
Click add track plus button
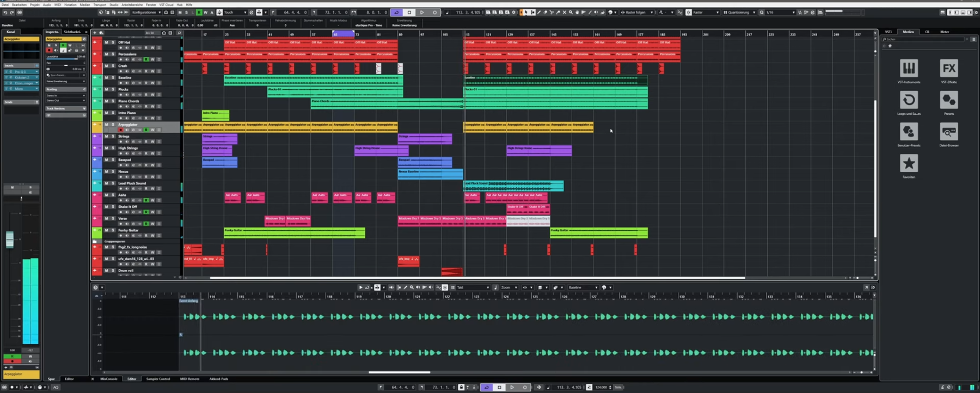[95, 33]
